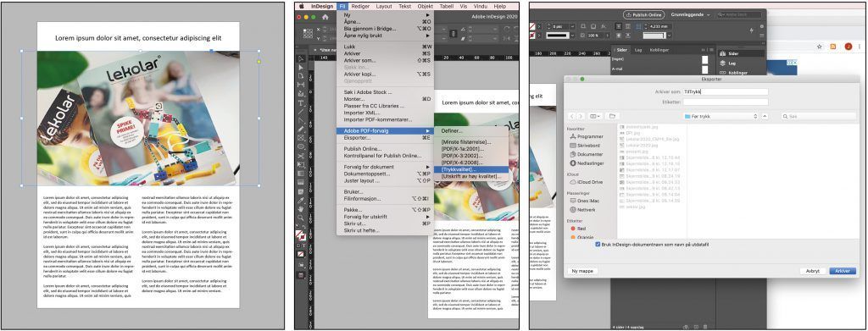868x331 pixels.
Task: Untick Bruk InDesign-dokumentnavn som navn checkbox
Action: [598, 244]
